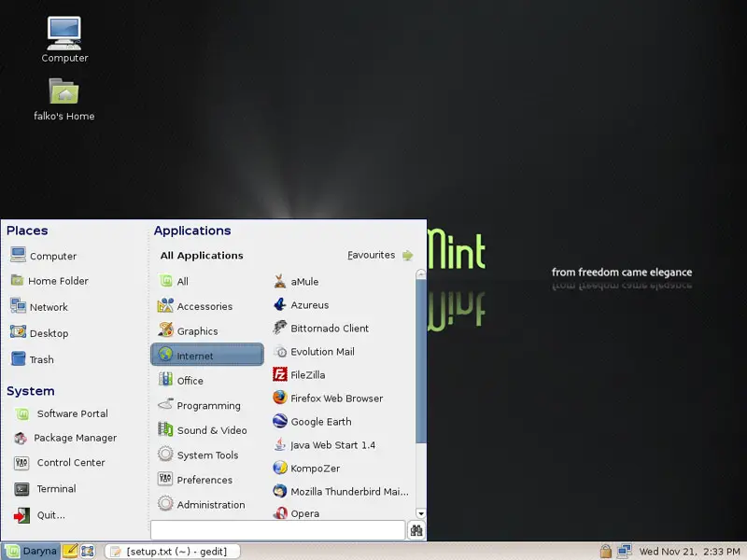
Task: Click the Daryna menu button
Action: click(x=31, y=551)
